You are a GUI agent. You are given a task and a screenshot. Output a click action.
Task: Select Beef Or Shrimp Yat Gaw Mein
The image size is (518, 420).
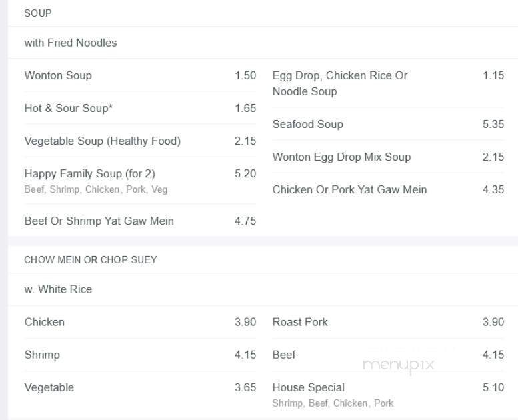click(99, 221)
